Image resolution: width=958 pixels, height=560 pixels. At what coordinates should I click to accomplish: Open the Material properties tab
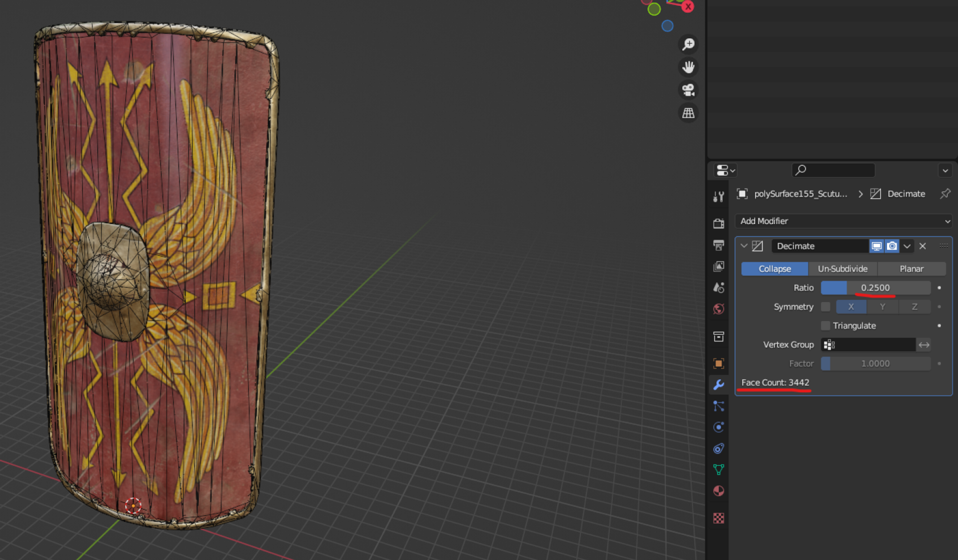(718, 491)
